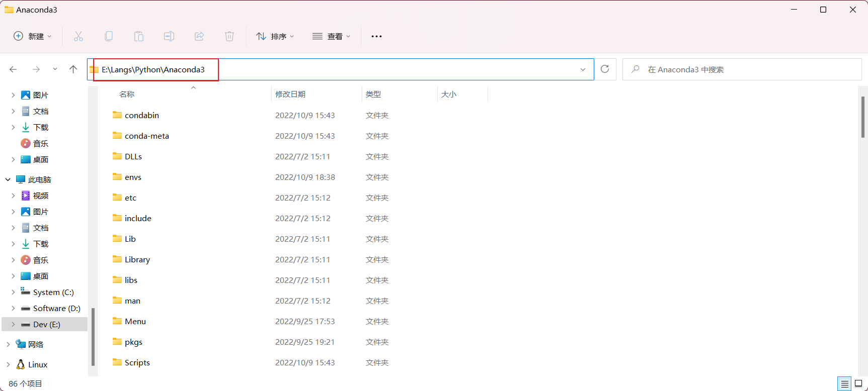Select the envs folder icon
The width and height of the screenshot is (868, 391).
pos(117,176)
